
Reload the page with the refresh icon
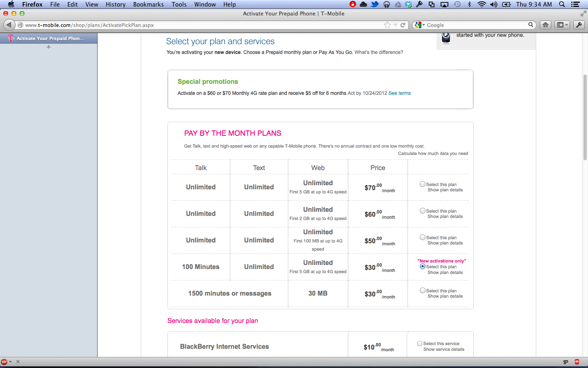[403, 25]
